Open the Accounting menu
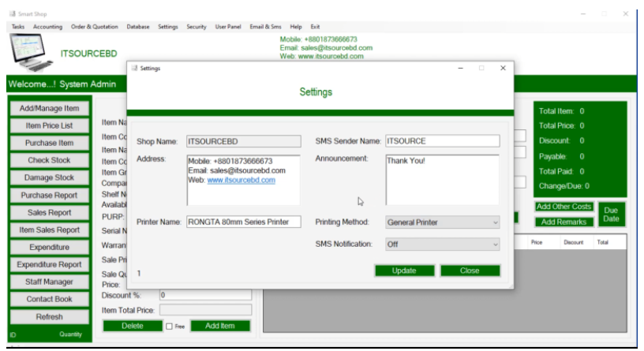644x351 pixels. 48,27
